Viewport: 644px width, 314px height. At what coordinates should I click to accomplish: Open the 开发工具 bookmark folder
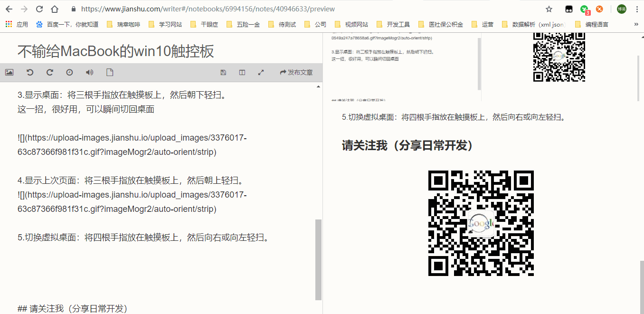coord(393,24)
